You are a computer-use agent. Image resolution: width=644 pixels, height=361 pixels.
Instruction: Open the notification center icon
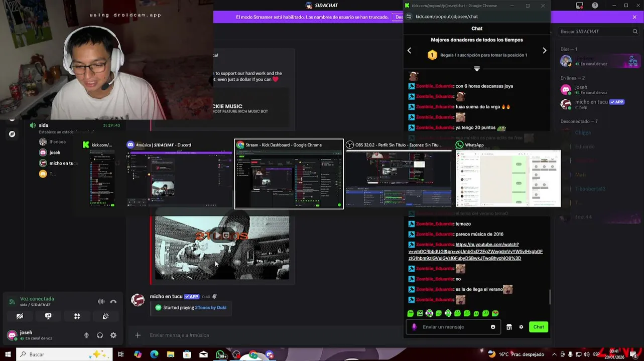(x=634, y=354)
